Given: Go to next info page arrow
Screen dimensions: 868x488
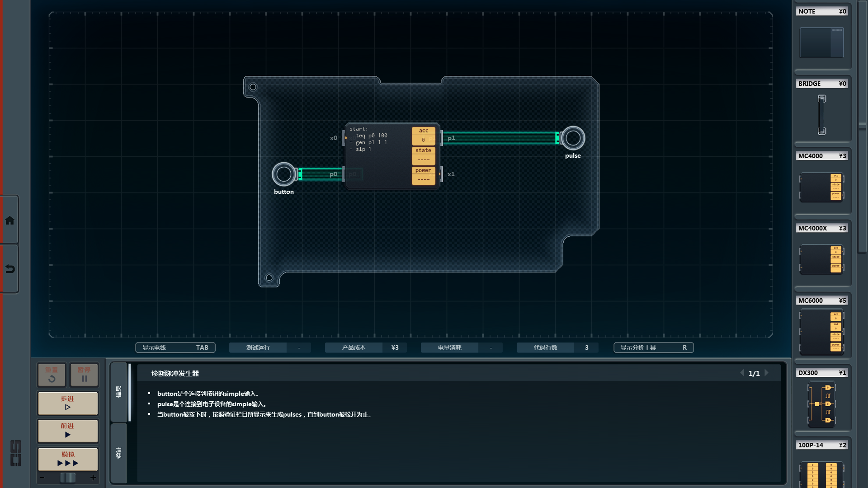Looking at the screenshot, I should (x=767, y=373).
